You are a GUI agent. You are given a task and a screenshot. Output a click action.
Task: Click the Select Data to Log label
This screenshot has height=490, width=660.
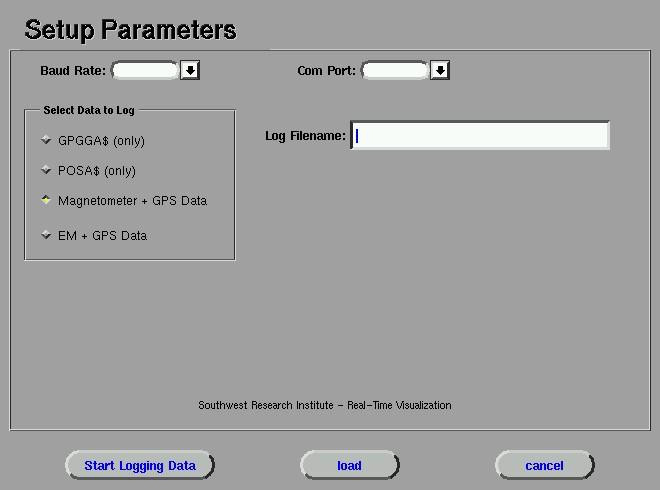(x=89, y=110)
